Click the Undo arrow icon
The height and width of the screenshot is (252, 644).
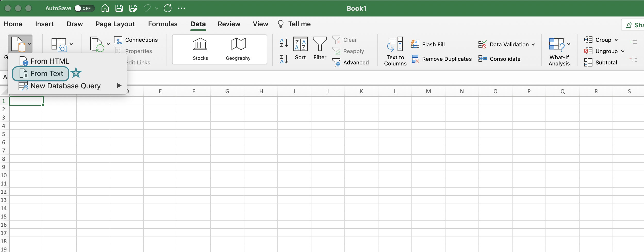coord(147,8)
